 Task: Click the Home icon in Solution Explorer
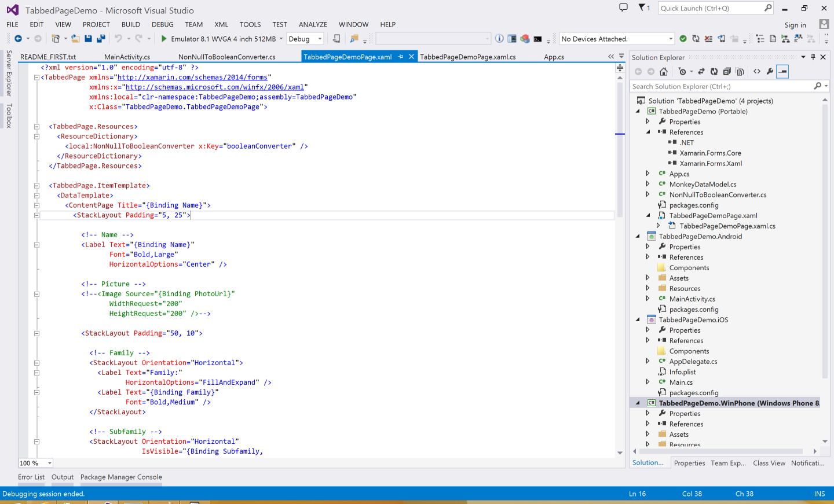[x=664, y=71]
